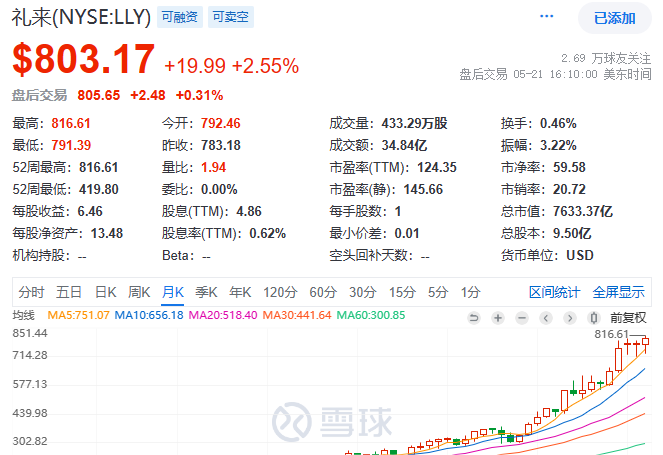
Task: Switch to the 30分 chart tab
Action: pos(363,292)
